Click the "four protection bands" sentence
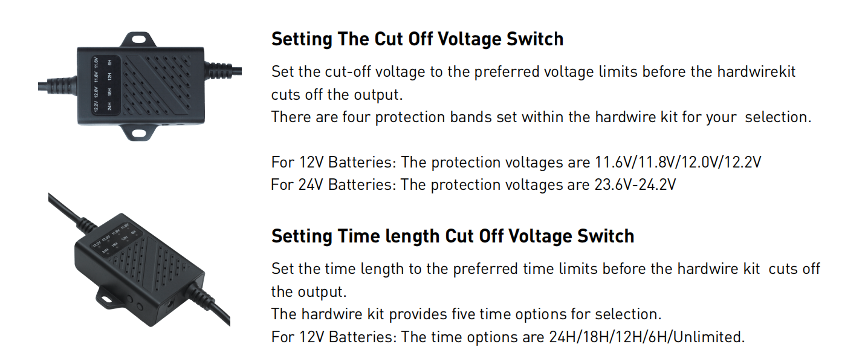The image size is (868, 364). pos(542,117)
